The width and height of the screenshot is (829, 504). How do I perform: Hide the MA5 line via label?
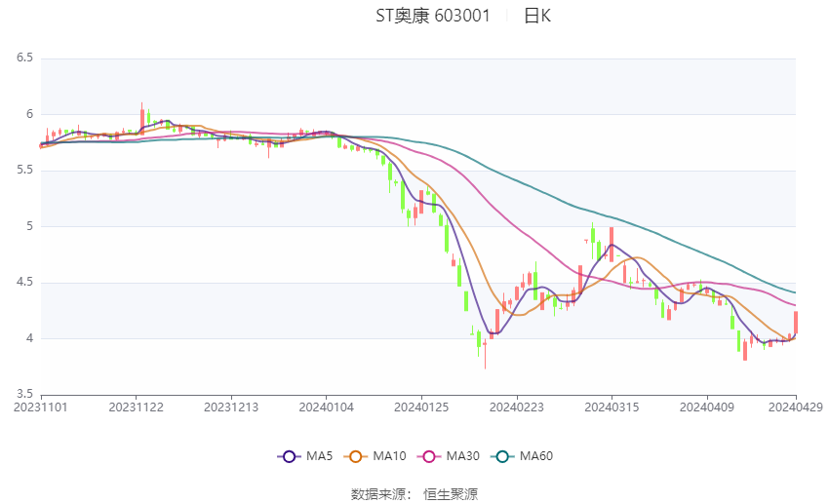pyautogui.click(x=319, y=456)
